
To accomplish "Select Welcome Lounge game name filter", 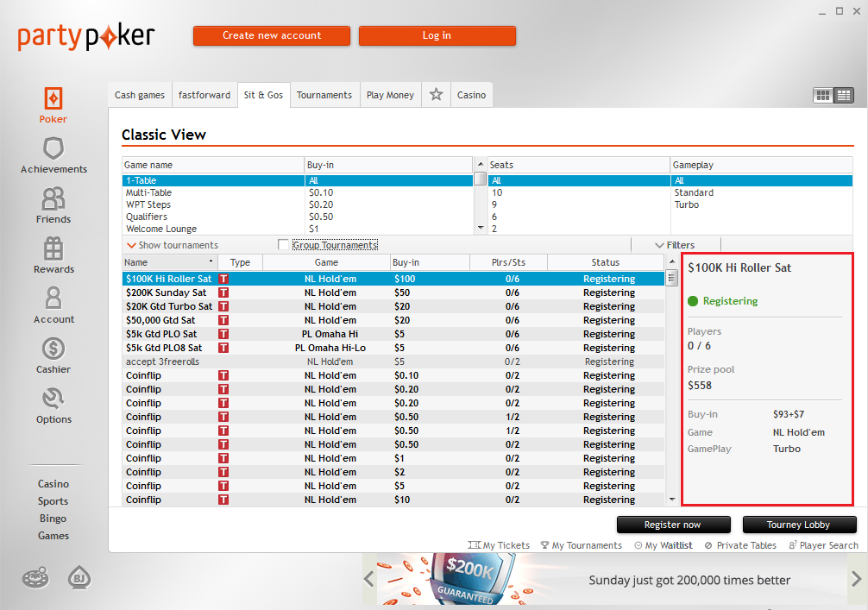I will coord(214,229).
